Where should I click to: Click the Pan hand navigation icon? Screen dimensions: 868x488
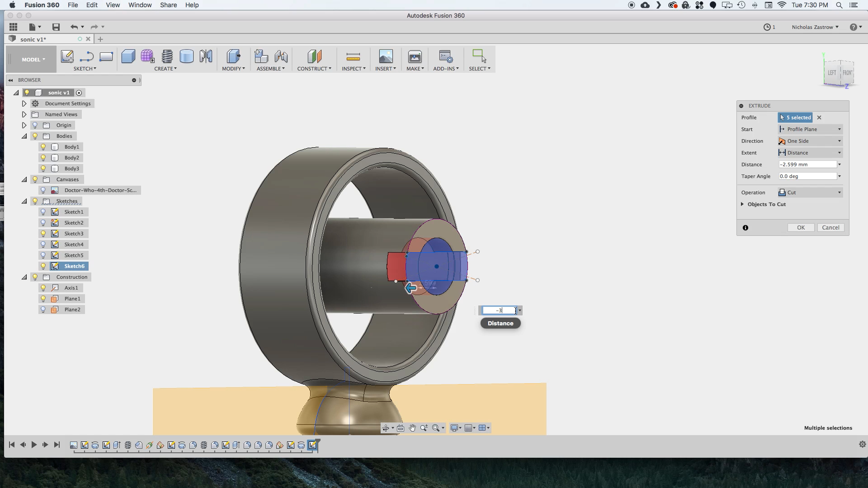pos(412,428)
